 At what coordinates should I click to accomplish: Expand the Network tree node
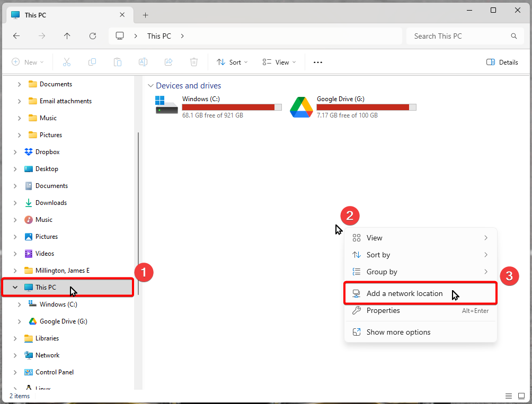[x=15, y=355]
